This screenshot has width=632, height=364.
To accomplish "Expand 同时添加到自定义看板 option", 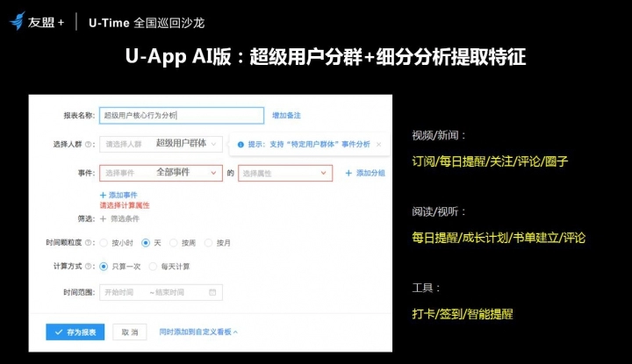I will [198, 332].
